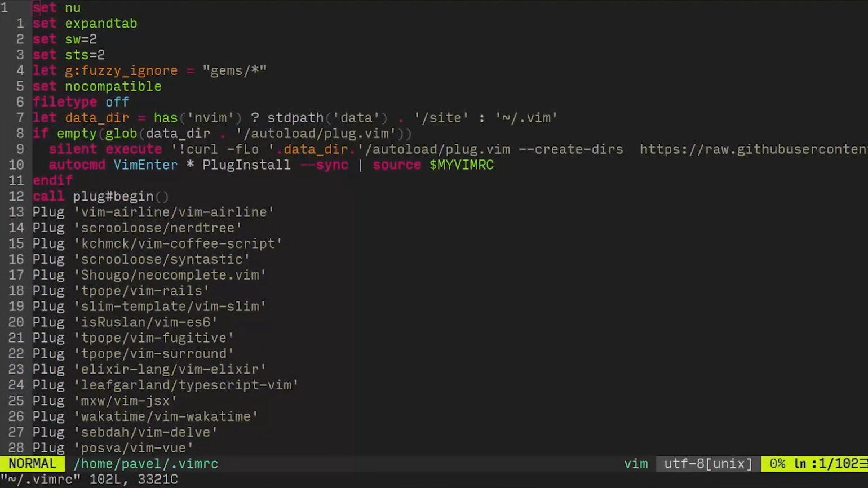The height and width of the screenshot is (488, 868).
Task: Click the 0% position indicator
Action: 778,464
